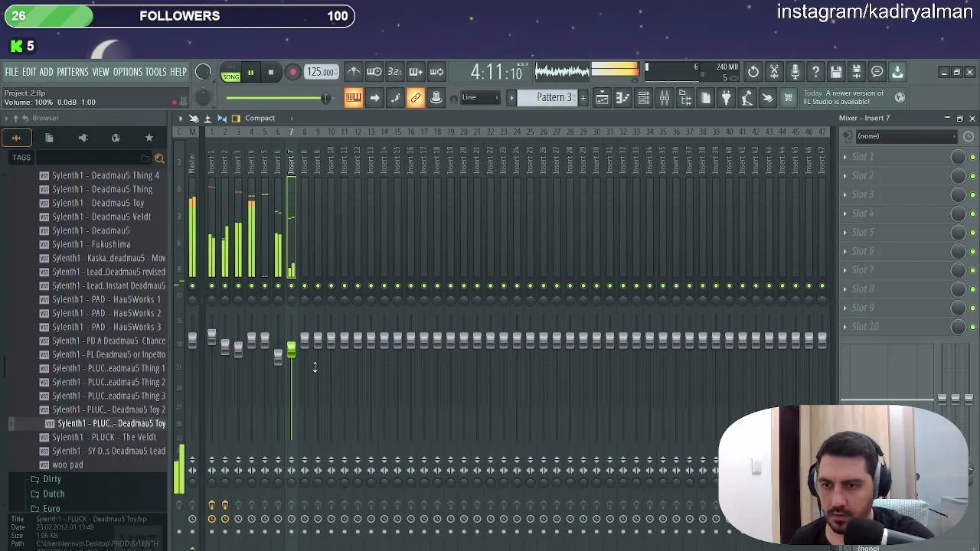Viewport: 980px width, 551px height.
Task: Open the PATTERNS menu
Action: (73, 72)
